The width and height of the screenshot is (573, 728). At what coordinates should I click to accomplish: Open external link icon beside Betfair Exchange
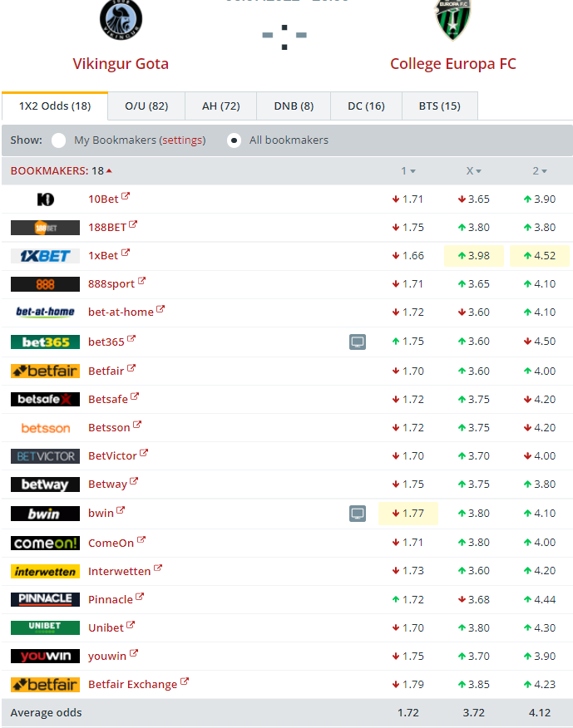(x=185, y=682)
